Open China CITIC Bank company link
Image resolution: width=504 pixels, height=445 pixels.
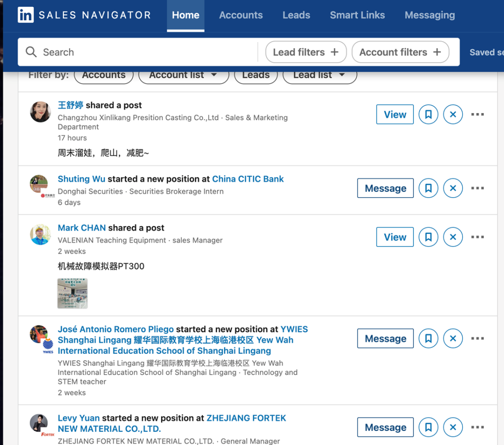pos(248,179)
